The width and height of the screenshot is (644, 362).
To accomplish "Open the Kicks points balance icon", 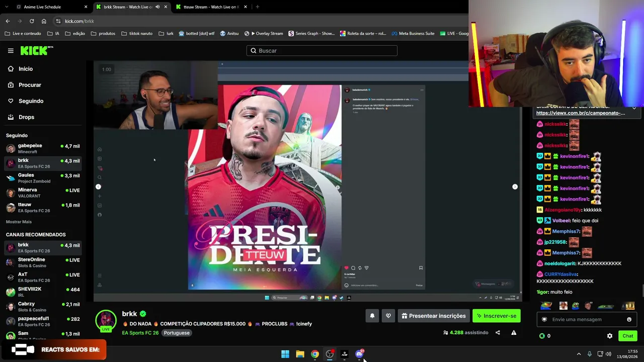I will tap(542, 336).
